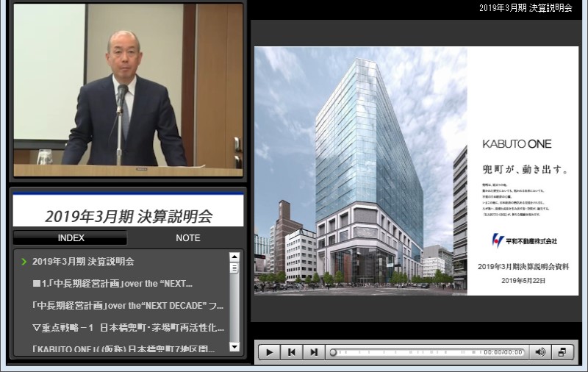Start playback with the play button

tap(269, 352)
